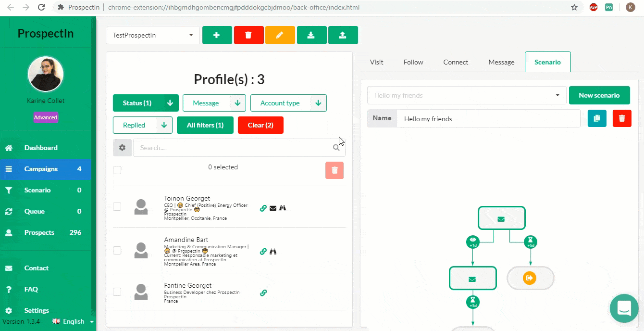This screenshot has height=331, width=644.
Task: Click the pink delete selected profiles button
Action: (x=334, y=170)
